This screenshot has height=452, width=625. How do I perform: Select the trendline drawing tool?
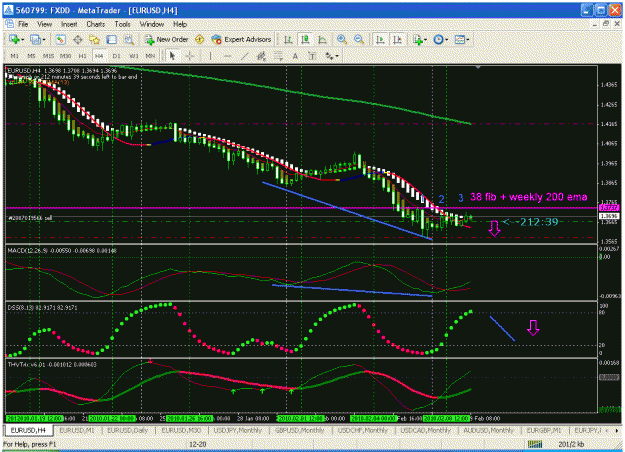[244, 56]
